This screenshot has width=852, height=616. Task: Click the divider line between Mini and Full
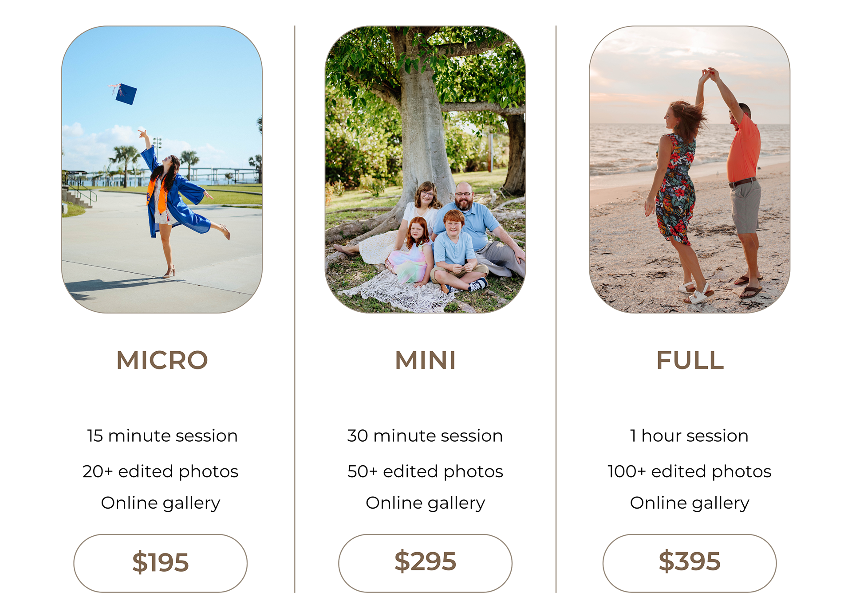(556, 309)
